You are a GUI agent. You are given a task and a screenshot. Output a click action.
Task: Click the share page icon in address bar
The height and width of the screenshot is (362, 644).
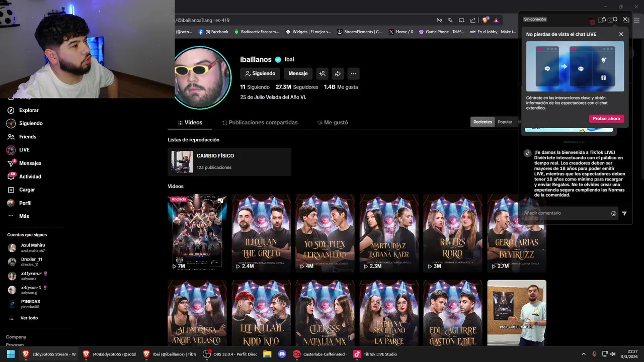[x=473, y=20]
